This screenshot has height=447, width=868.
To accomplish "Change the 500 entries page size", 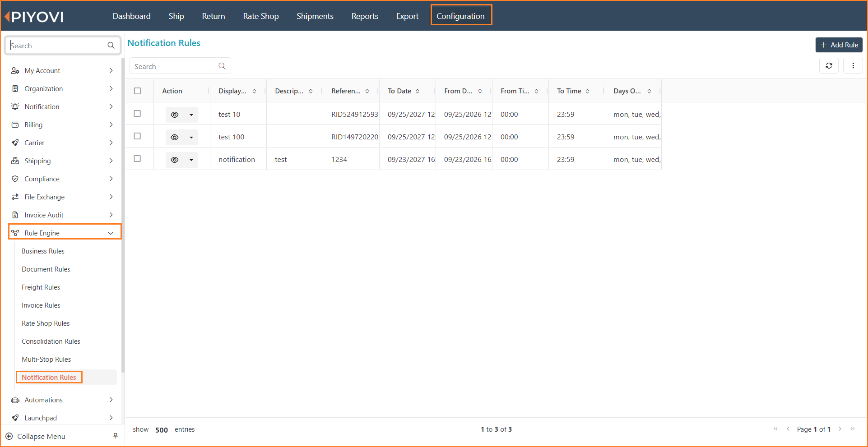I will pos(162,430).
